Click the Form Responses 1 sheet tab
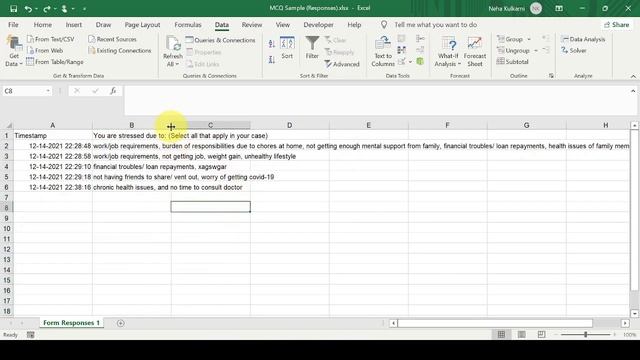 point(71,323)
